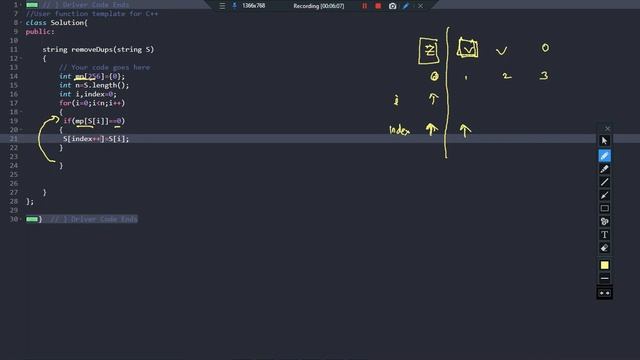Expand the folded region at line 30
Screen dimensions: 640x360
pos(21,219)
